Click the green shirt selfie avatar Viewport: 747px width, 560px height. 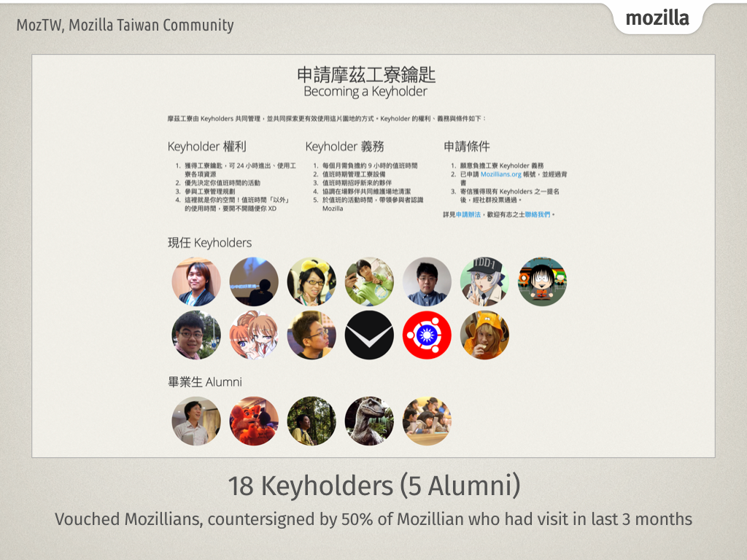pyautogui.click(x=369, y=281)
